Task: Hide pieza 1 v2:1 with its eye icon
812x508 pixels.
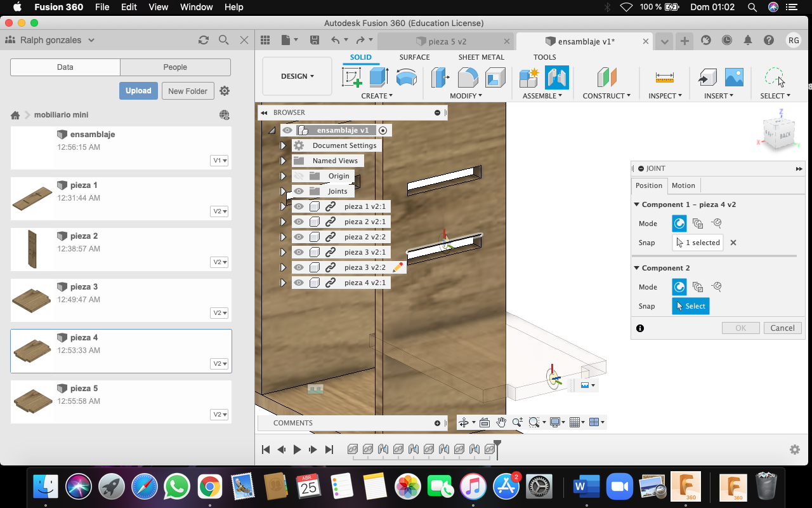Action: tap(299, 206)
